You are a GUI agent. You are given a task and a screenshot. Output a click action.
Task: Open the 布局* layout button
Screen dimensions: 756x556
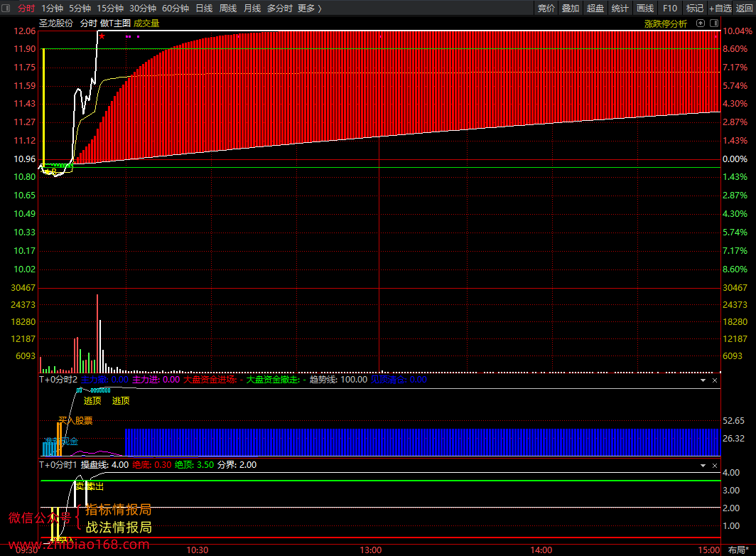738,550
